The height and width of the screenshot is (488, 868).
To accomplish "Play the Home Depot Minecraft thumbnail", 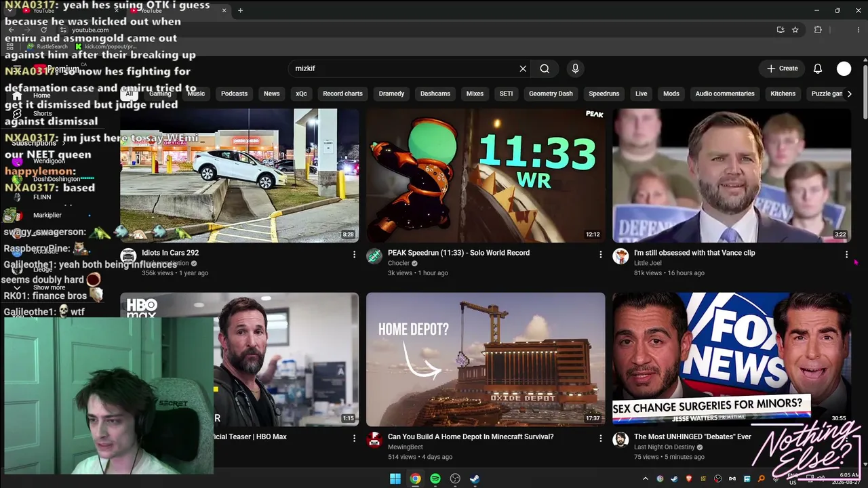I will pyautogui.click(x=486, y=359).
